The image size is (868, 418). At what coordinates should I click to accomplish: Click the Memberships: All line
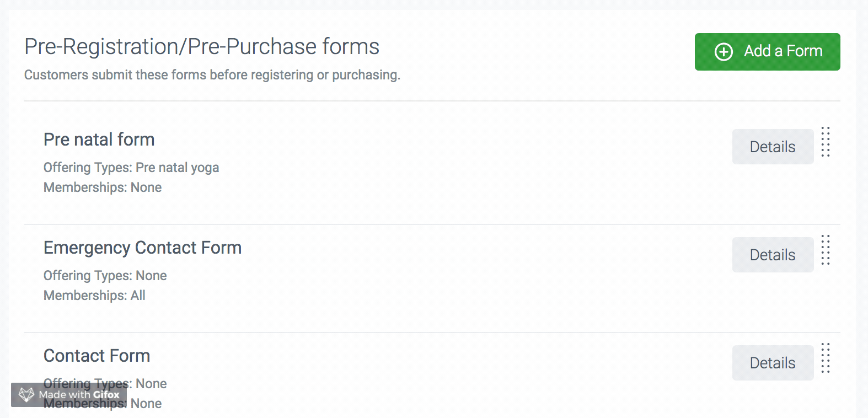94,296
